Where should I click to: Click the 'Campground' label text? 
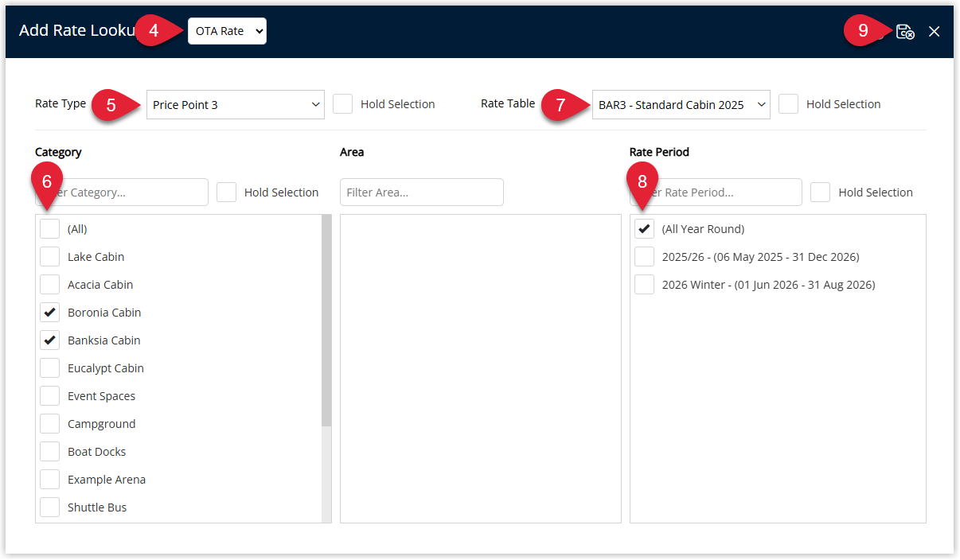tap(102, 424)
